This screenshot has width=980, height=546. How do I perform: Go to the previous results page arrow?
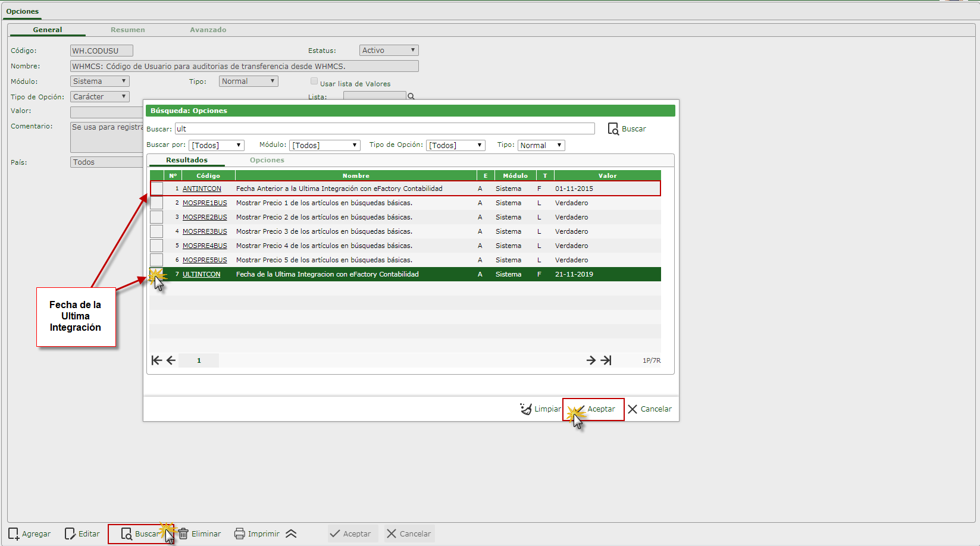point(171,360)
